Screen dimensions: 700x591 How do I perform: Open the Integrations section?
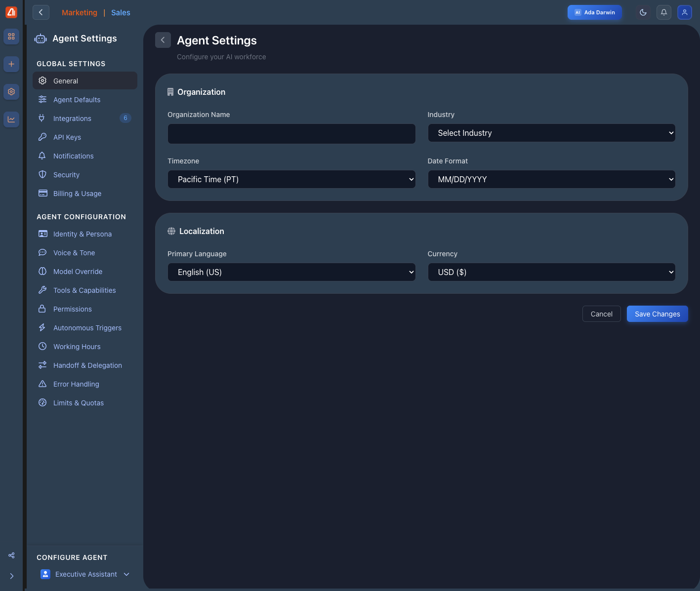pos(85,118)
